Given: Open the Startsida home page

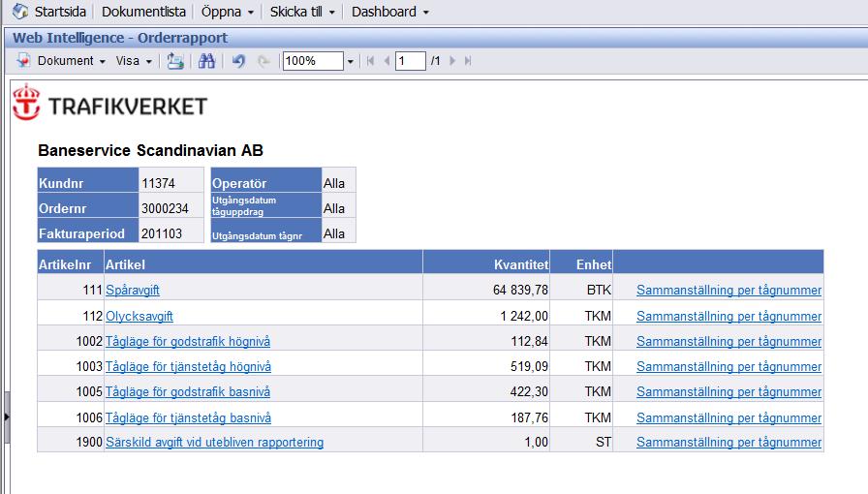Looking at the screenshot, I should pyautogui.click(x=60, y=12).
